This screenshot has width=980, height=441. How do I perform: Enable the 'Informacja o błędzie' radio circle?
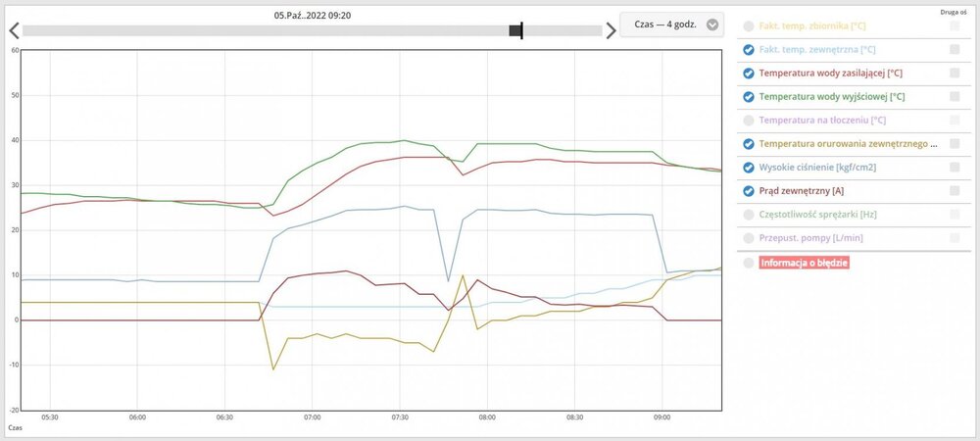[x=750, y=263]
